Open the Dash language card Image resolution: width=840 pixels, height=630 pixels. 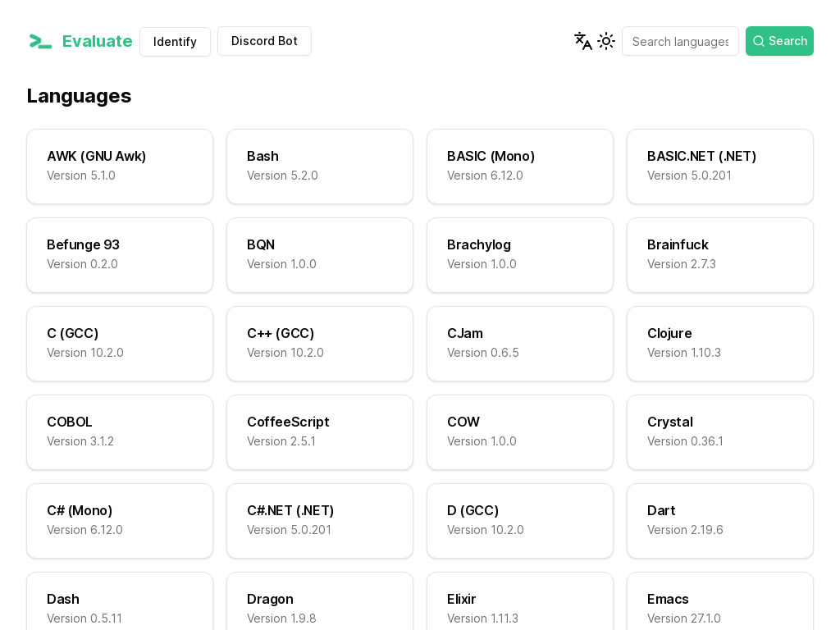[x=120, y=601]
